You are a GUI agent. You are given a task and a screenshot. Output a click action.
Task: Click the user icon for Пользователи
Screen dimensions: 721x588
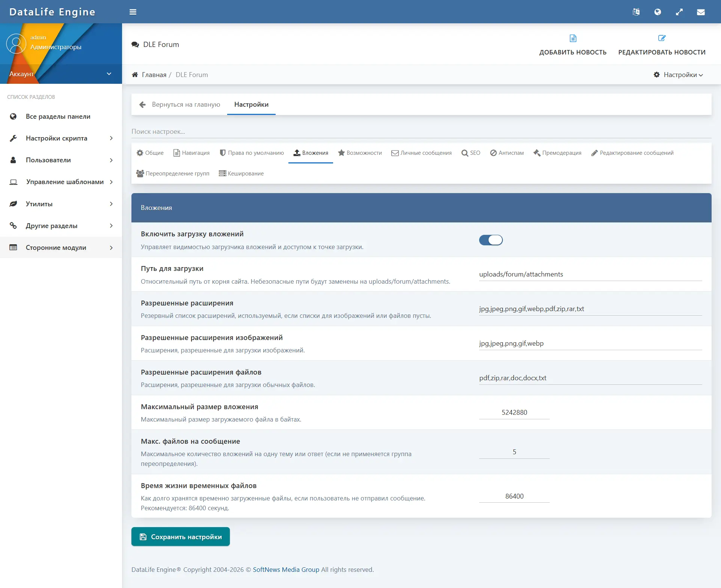click(x=13, y=160)
